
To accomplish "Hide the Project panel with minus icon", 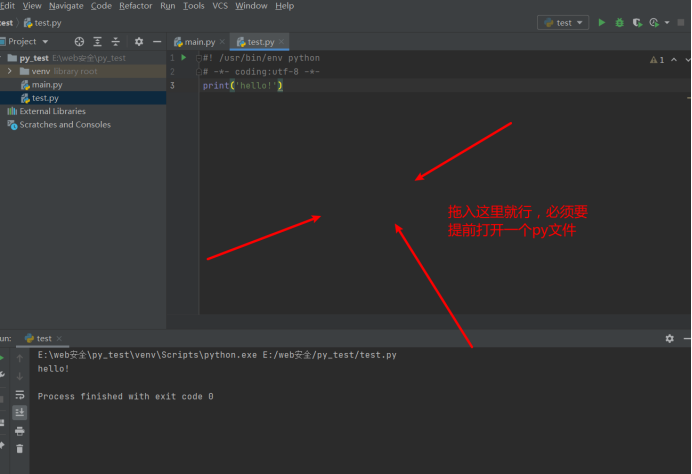I will click(157, 41).
